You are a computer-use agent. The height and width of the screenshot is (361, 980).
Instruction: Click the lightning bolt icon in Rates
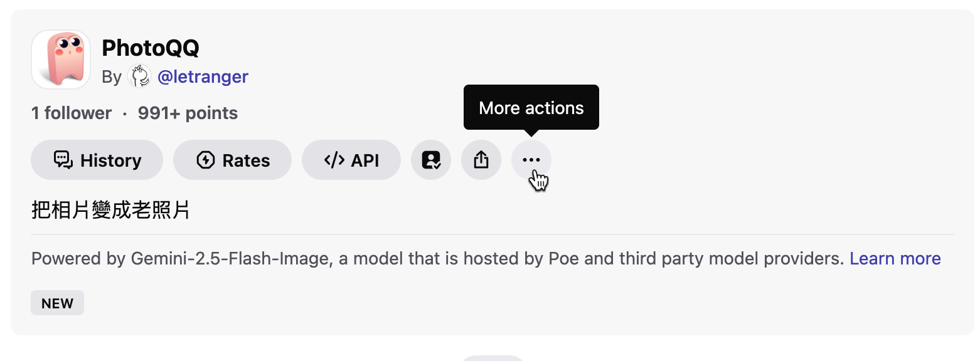(206, 160)
